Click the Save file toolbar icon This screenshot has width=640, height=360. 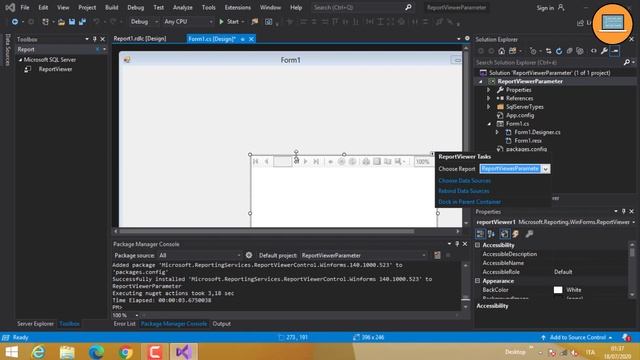coord(72,22)
